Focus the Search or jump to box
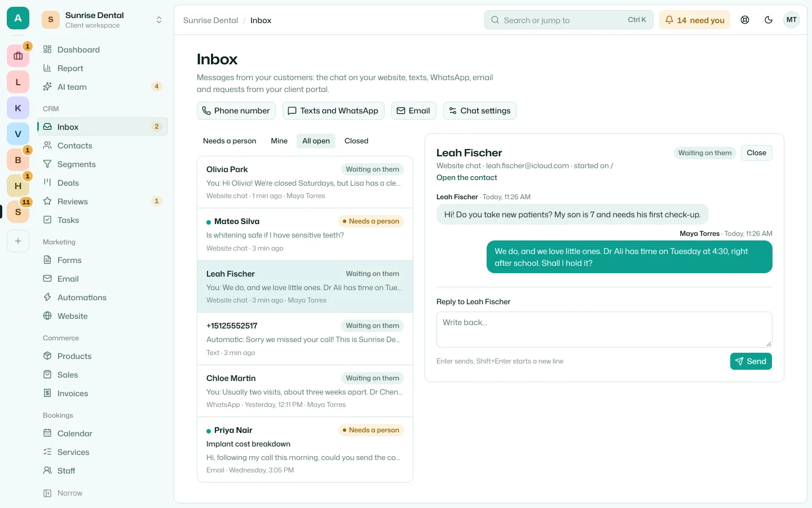812x508 pixels. 568,20
